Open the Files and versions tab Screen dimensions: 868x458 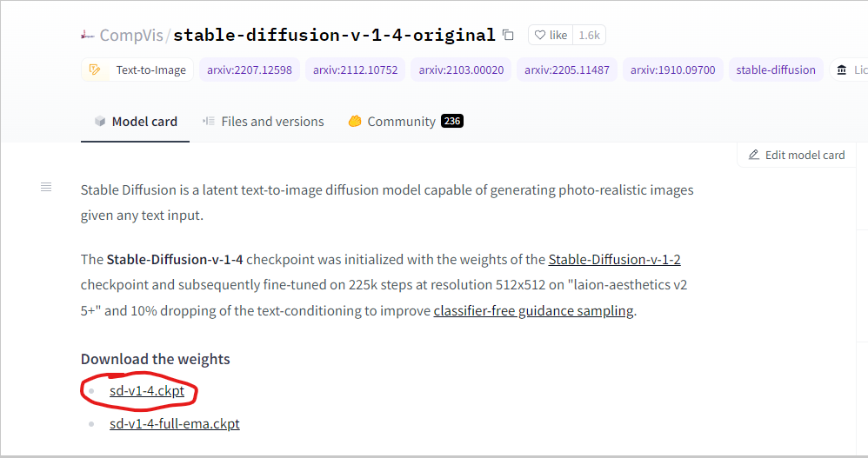click(264, 122)
